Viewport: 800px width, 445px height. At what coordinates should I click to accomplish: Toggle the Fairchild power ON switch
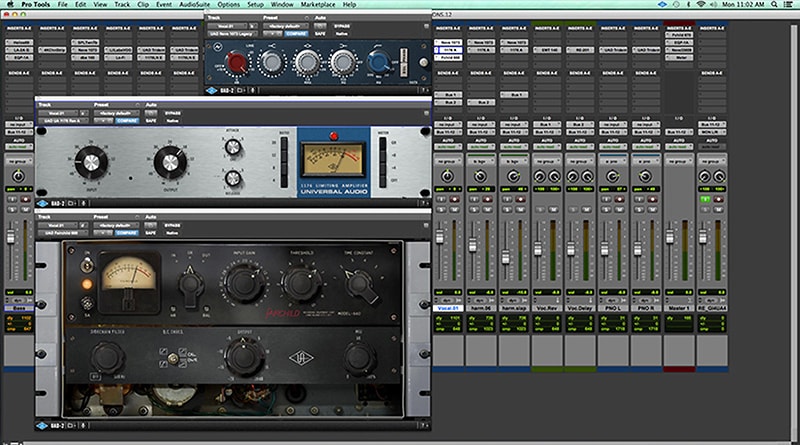tap(88, 264)
